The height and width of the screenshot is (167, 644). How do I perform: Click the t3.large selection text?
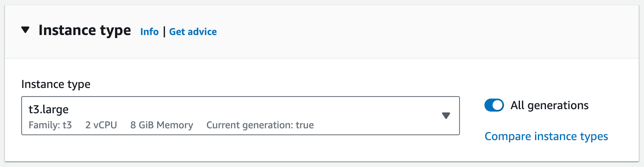49,109
